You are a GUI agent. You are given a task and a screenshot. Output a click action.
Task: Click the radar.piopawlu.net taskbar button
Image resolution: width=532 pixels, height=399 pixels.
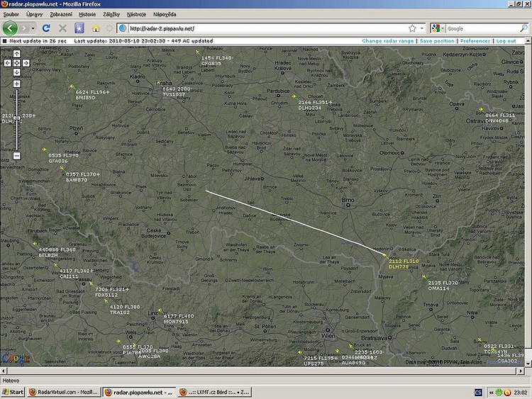click(x=140, y=392)
